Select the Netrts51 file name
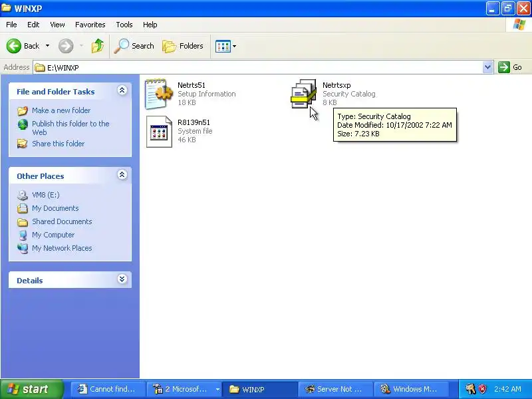This screenshot has width=532, height=399. coord(192,85)
